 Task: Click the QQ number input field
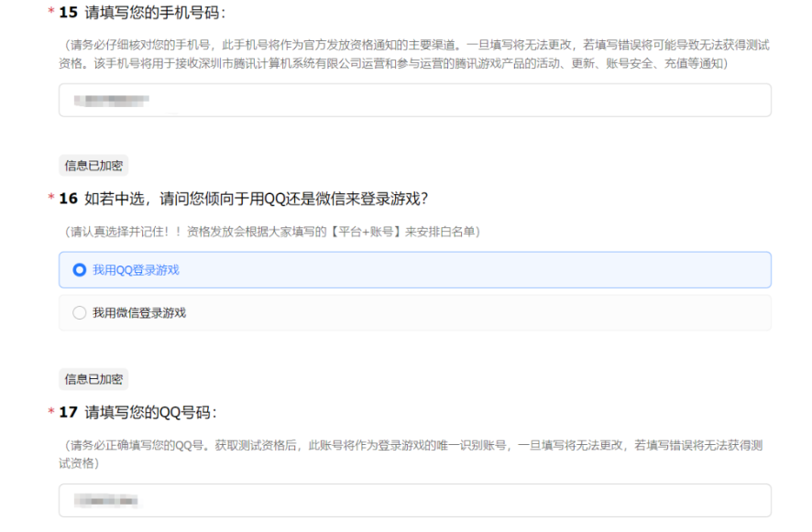[414, 501]
